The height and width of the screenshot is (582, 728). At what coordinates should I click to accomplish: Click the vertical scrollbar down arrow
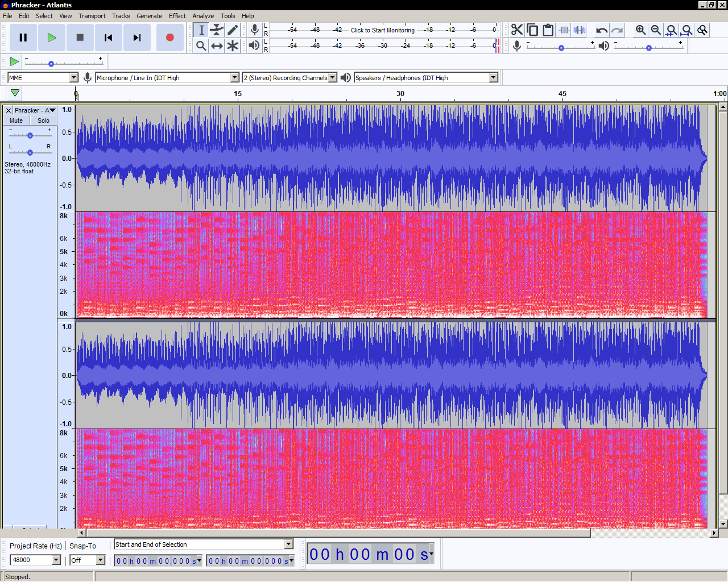coord(723,524)
